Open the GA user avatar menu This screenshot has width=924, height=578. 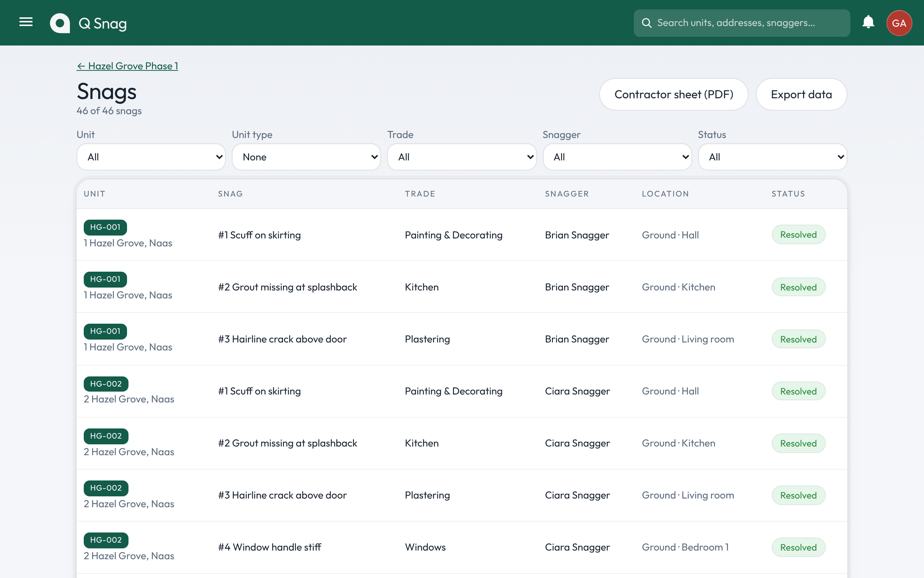pos(899,23)
